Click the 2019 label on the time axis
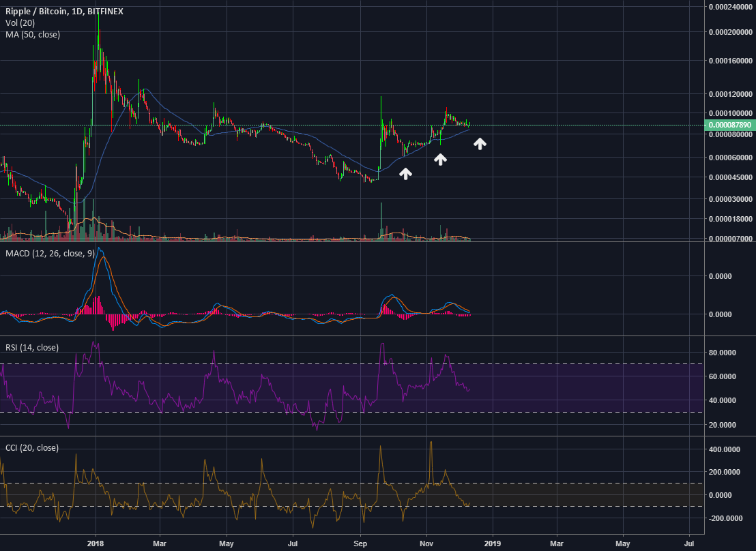Image resolution: width=756 pixels, height=551 pixels. tap(493, 543)
